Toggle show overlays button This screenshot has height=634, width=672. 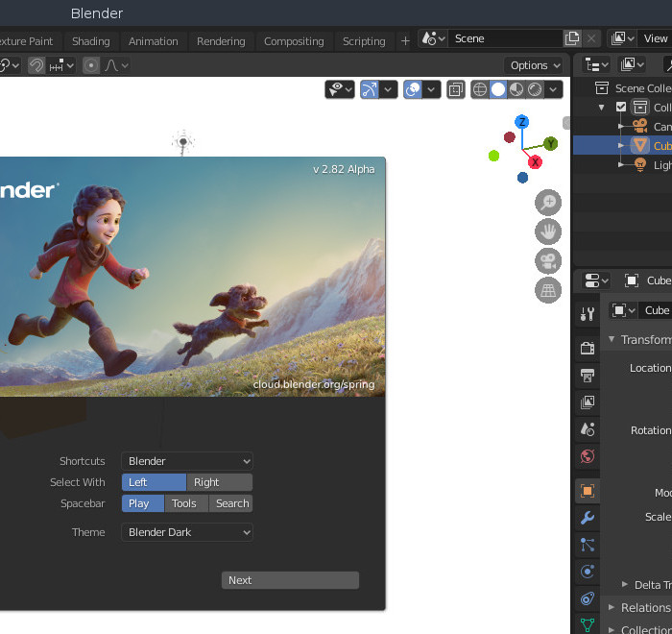pos(413,89)
